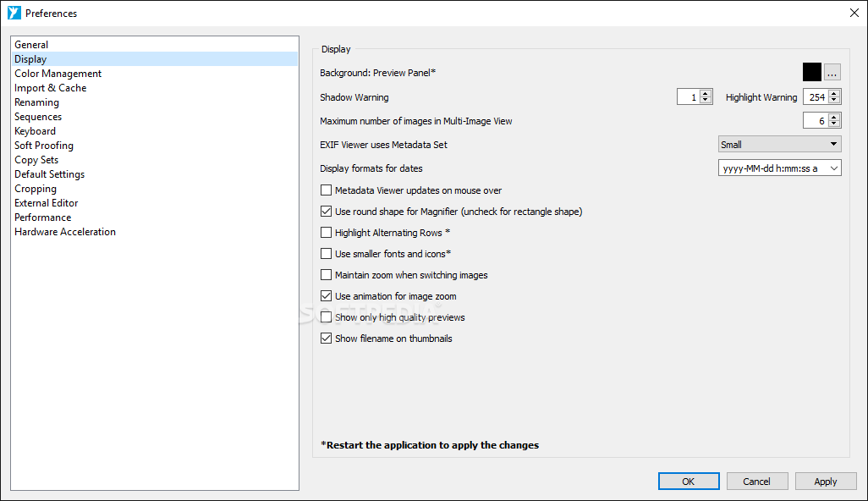Increase maximum Multi-Image View count
The height and width of the screenshot is (501, 868).
click(834, 117)
